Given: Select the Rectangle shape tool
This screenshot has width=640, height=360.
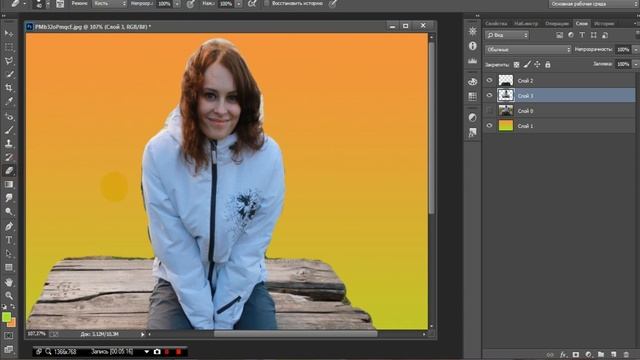Looking at the screenshot, I should [x=9, y=267].
